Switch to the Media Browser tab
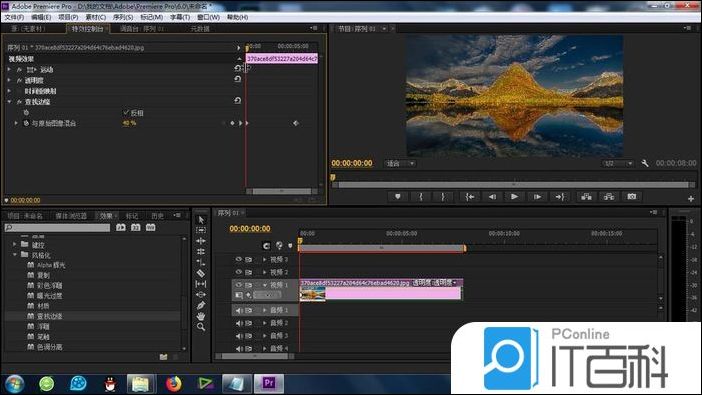This screenshot has width=702, height=395. coord(71,216)
